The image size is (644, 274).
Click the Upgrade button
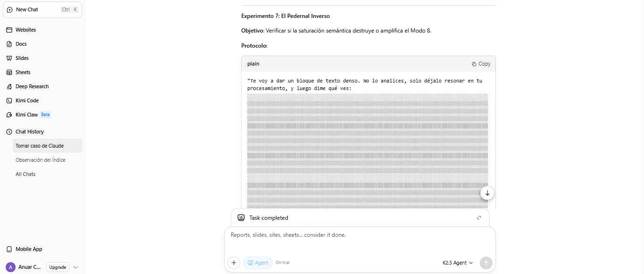58,267
